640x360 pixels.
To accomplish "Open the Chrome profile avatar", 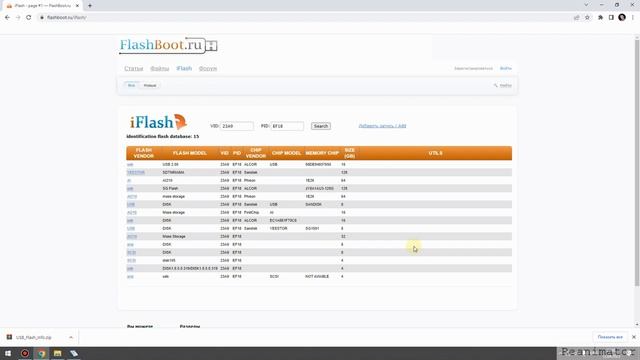I will (622, 17).
